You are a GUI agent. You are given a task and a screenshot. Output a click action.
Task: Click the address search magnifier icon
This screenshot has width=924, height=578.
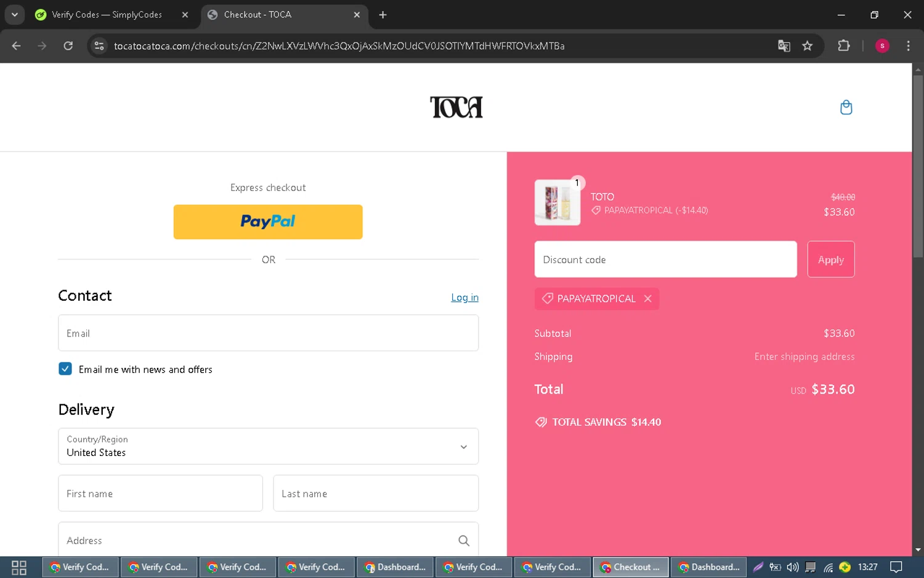point(464,540)
